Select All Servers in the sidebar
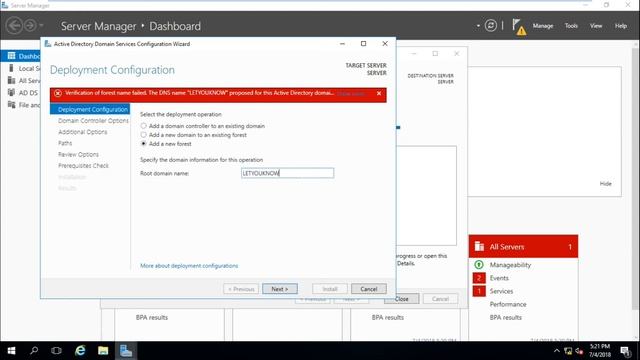Viewport: 640px width, 360px height. (x=21, y=80)
